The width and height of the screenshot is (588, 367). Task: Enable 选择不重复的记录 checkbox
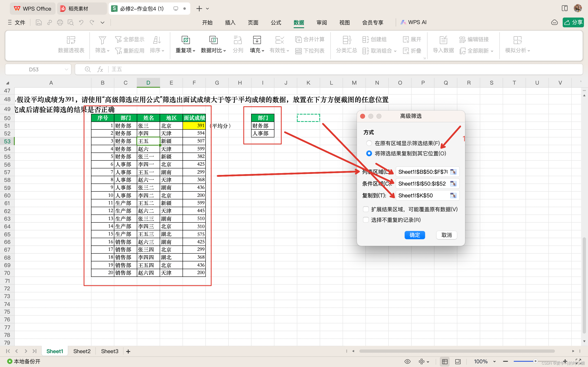[366, 220]
